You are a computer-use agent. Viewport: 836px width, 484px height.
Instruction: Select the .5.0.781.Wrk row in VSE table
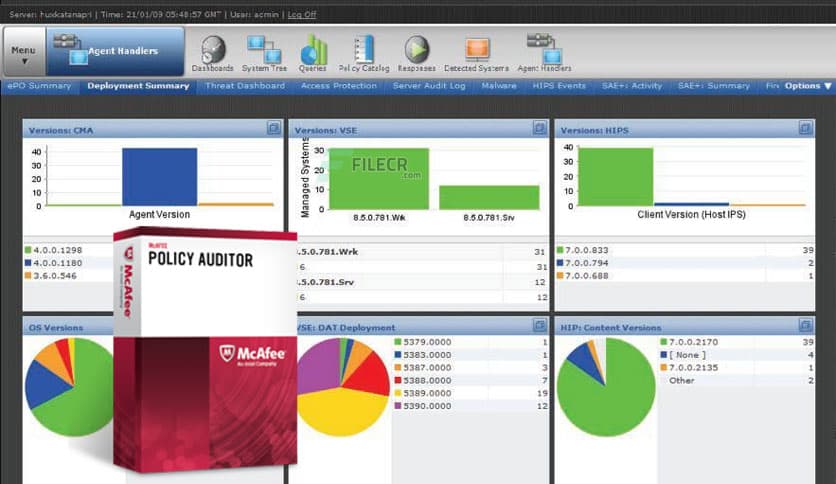tap(422, 252)
